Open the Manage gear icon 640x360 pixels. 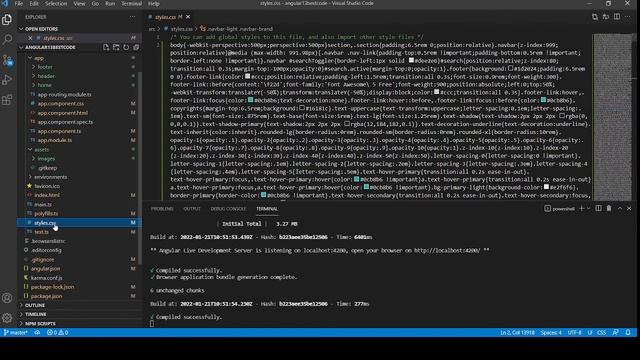coord(7,318)
